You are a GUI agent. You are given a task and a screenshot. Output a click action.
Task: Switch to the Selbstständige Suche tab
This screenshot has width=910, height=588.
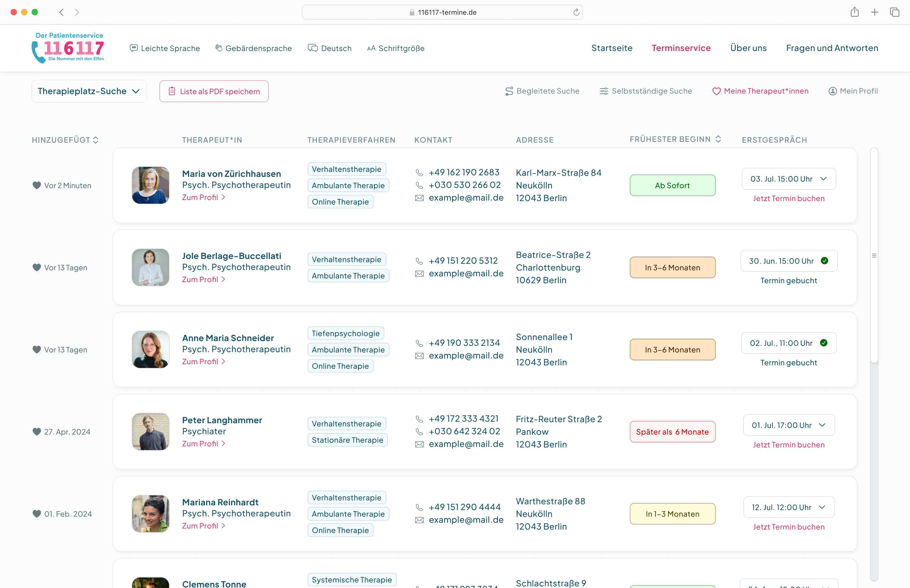tap(646, 91)
